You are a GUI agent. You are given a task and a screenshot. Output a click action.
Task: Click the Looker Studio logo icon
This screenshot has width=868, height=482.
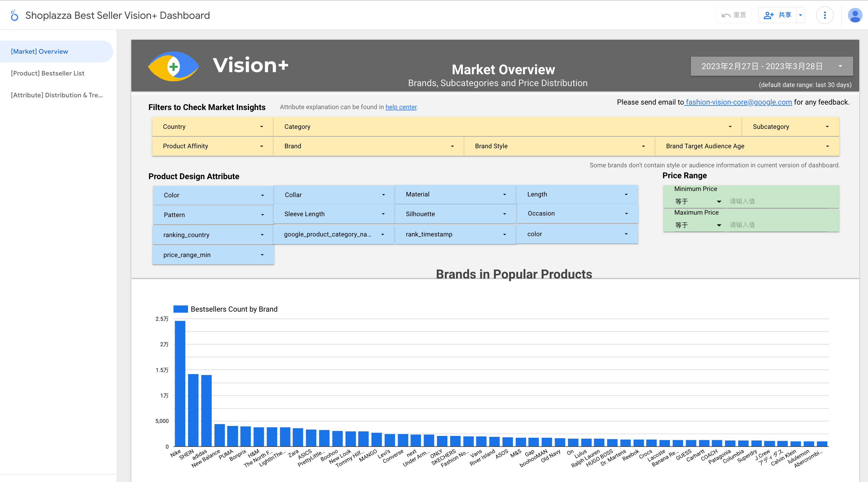(x=14, y=15)
